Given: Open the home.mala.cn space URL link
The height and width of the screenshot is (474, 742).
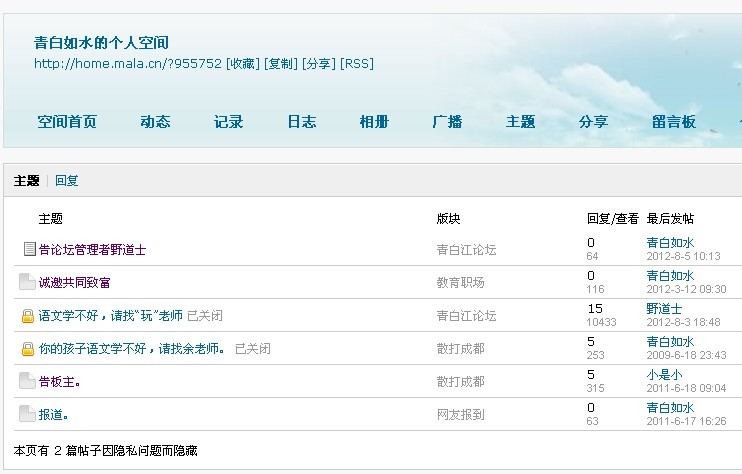Looking at the screenshot, I should 128,64.
